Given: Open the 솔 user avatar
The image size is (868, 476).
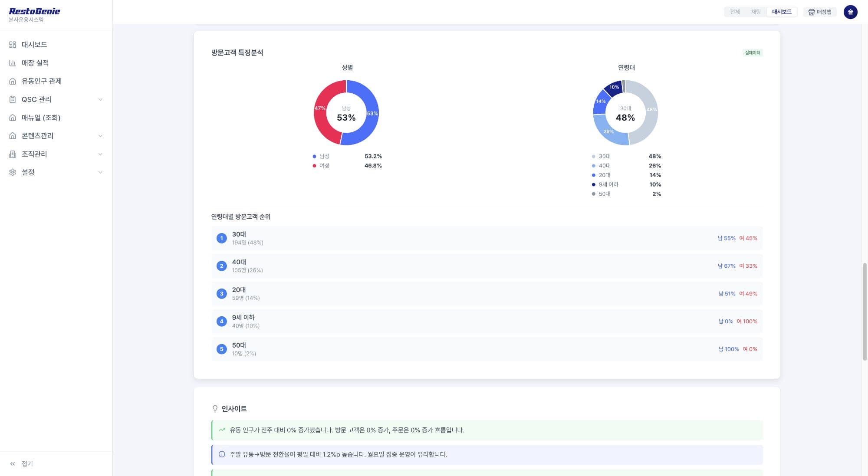Looking at the screenshot, I should pyautogui.click(x=850, y=12).
